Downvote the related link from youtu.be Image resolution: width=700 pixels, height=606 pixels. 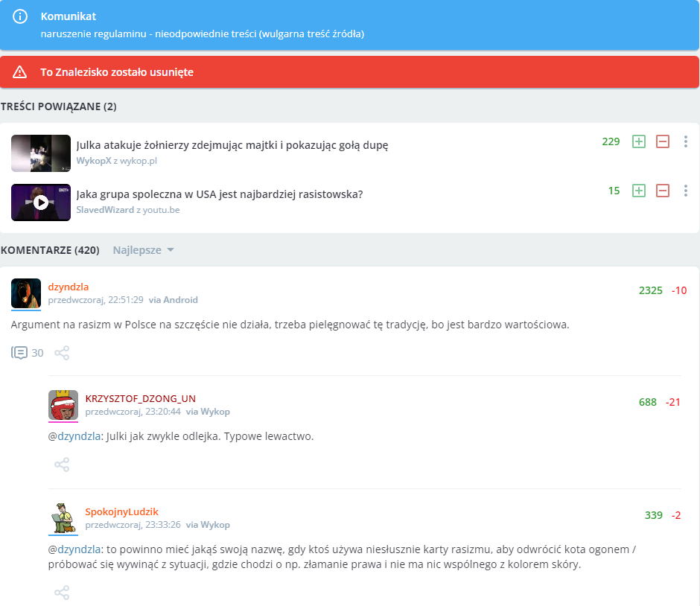click(x=663, y=191)
